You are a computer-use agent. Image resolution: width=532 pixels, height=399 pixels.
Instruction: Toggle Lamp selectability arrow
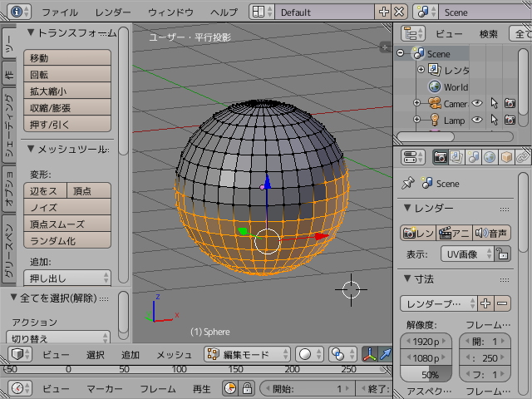click(494, 120)
